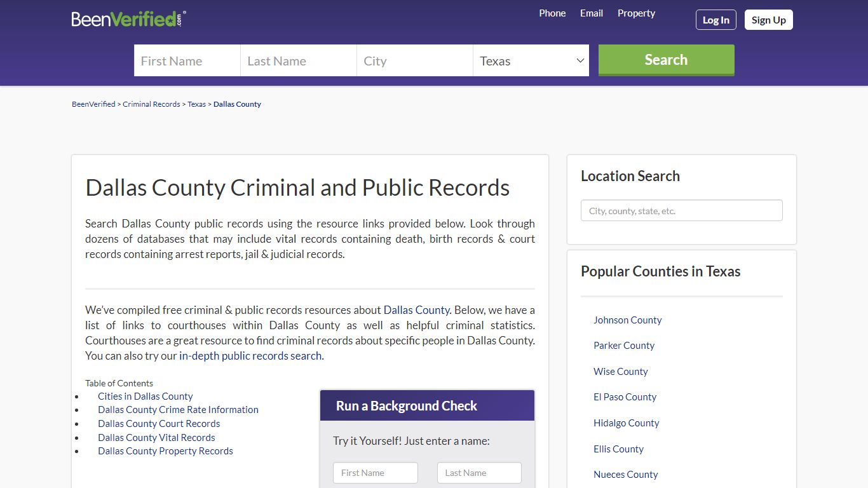Open the Property lookup menu item
Image resolution: width=868 pixels, height=488 pixels.
(636, 13)
